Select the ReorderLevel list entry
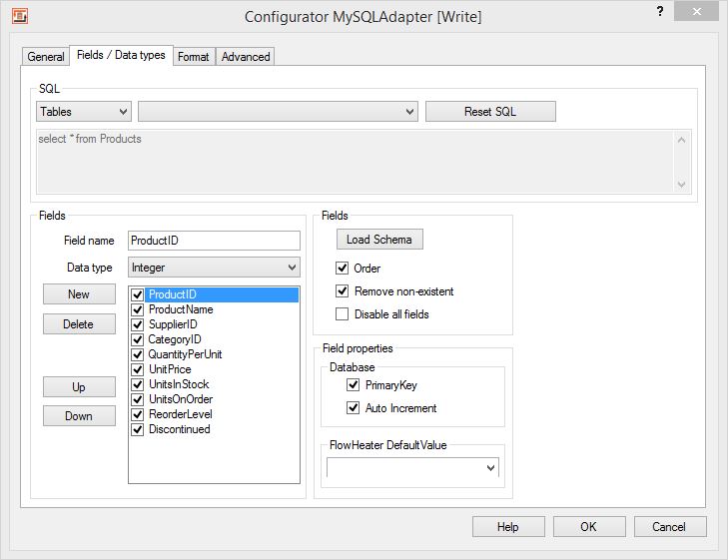 point(180,414)
